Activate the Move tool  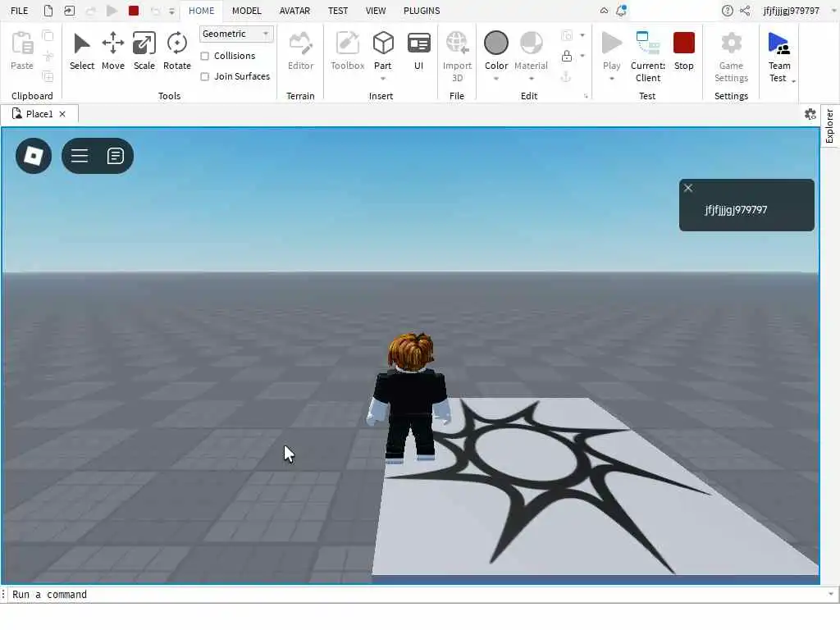pyautogui.click(x=113, y=51)
